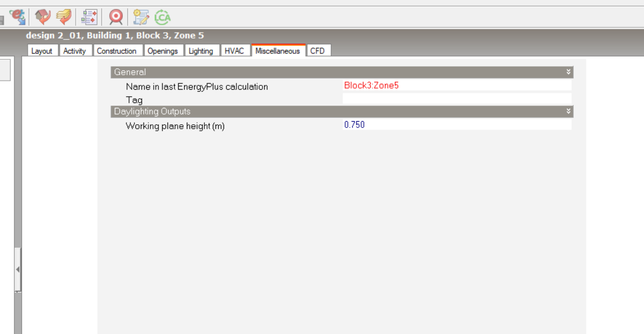Click the 'design 2_01, Building 1, Block 3, Zone 5' title
The height and width of the screenshot is (334, 644).
(x=115, y=36)
